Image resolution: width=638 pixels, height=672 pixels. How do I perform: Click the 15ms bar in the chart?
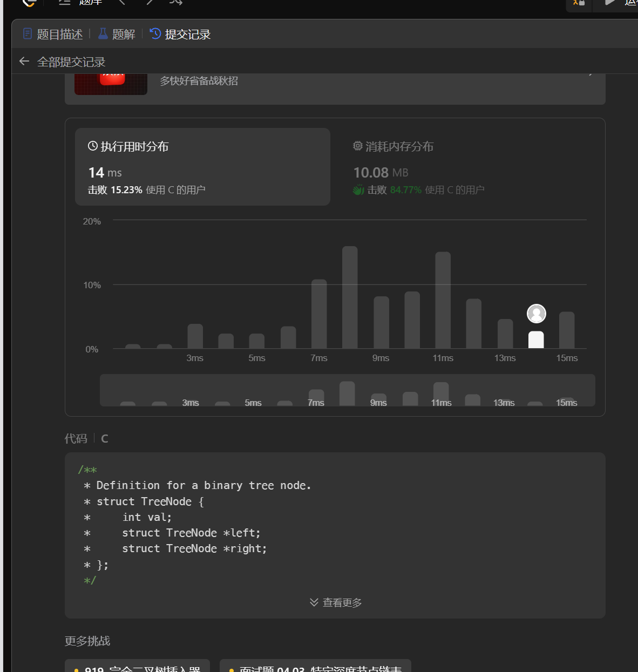[x=567, y=330]
